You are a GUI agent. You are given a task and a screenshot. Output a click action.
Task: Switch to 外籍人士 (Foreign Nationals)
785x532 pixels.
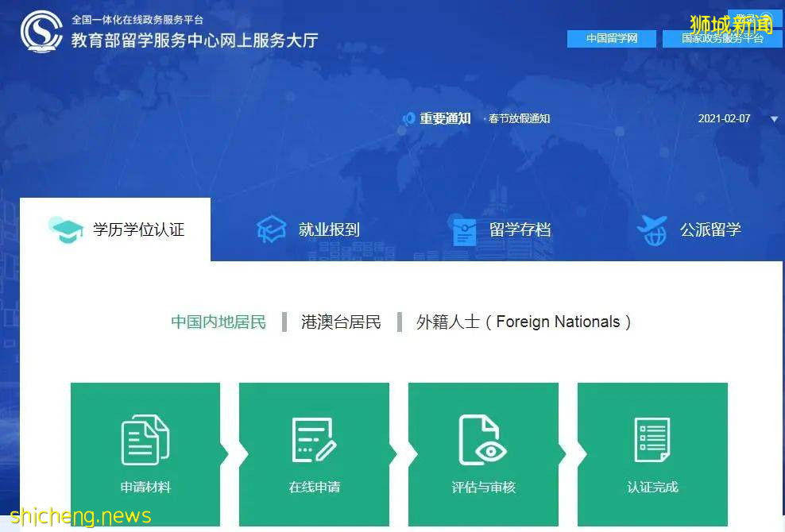[520, 322]
